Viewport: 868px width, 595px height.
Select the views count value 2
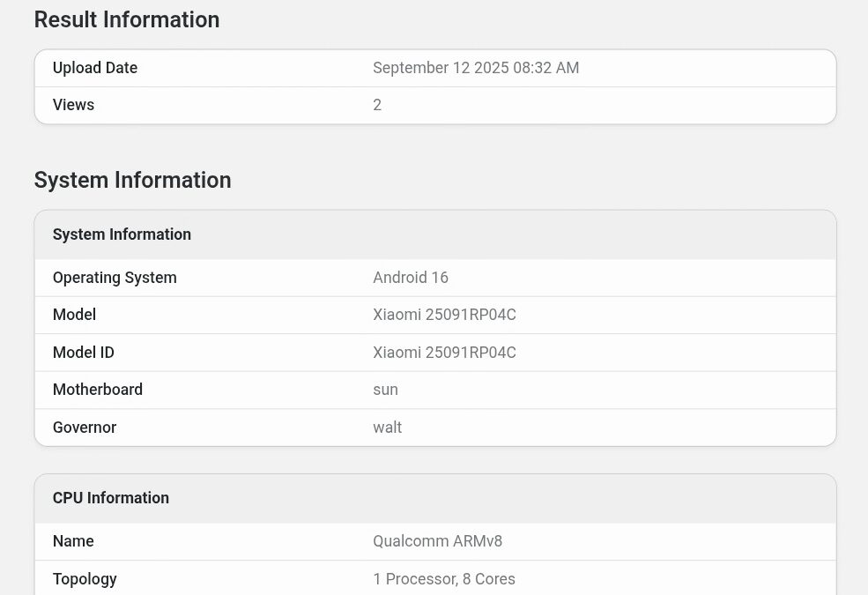377,105
